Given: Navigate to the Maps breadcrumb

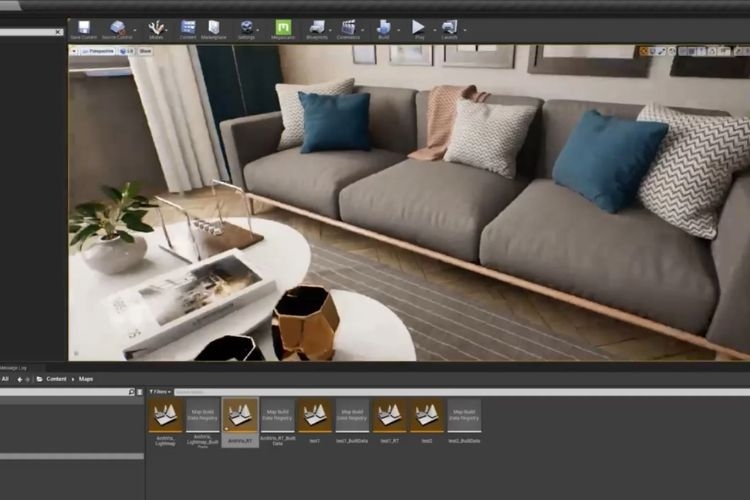Looking at the screenshot, I should click(x=86, y=379).
